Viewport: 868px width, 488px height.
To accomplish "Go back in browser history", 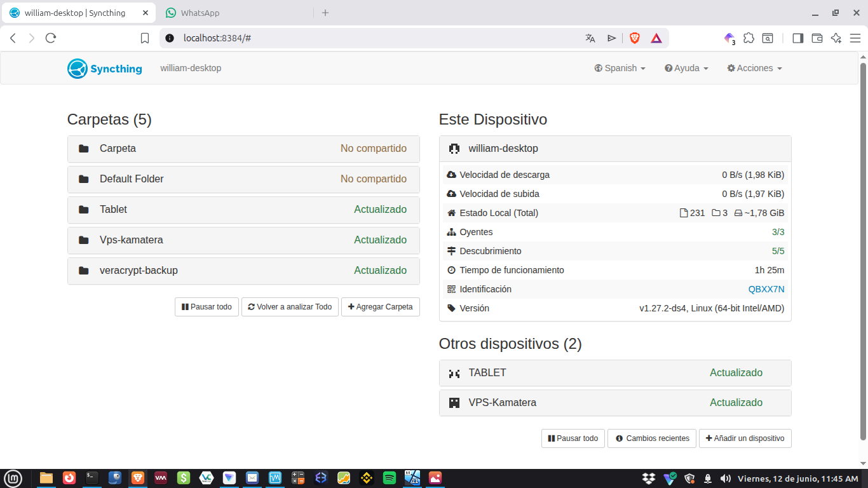I will tap(13, 38).
